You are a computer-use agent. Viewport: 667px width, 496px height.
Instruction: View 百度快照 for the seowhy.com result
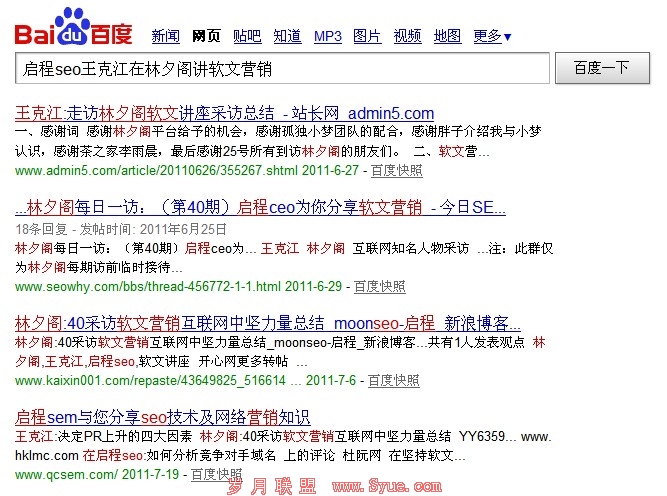point(380,287)
